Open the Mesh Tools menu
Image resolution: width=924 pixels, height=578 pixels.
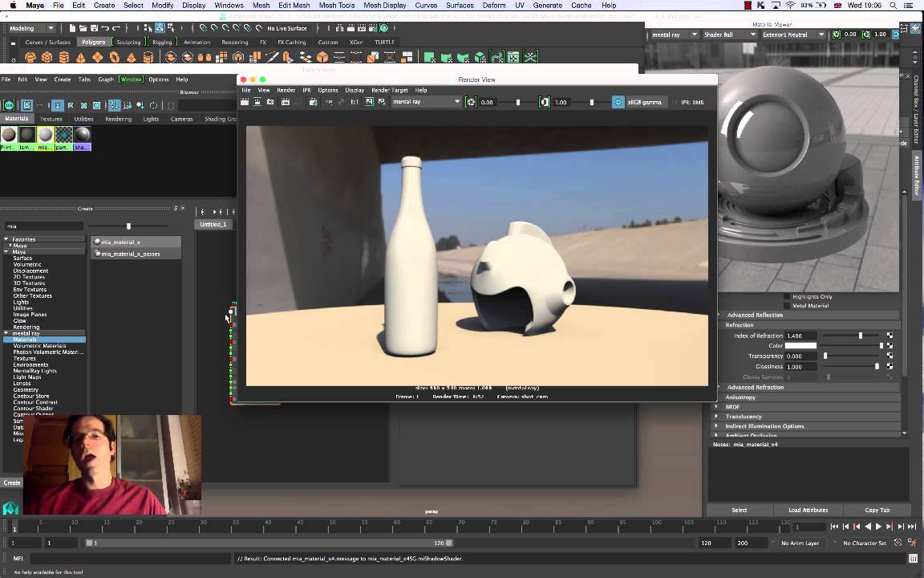337,6
